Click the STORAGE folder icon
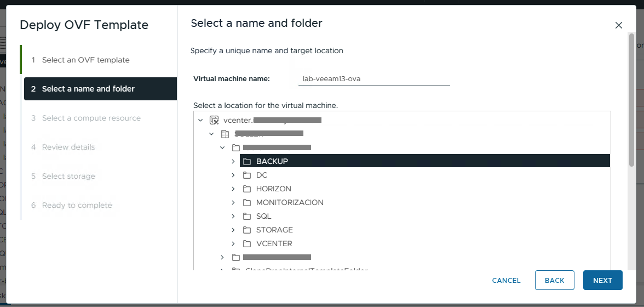Image resolution: width=644 pixels, height=307 pixels. point(247,230)
